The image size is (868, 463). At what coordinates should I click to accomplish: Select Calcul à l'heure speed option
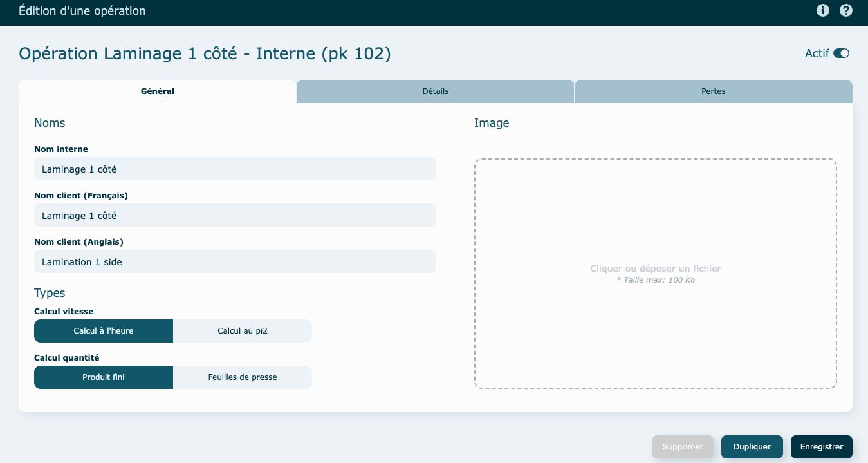[104, 331]
